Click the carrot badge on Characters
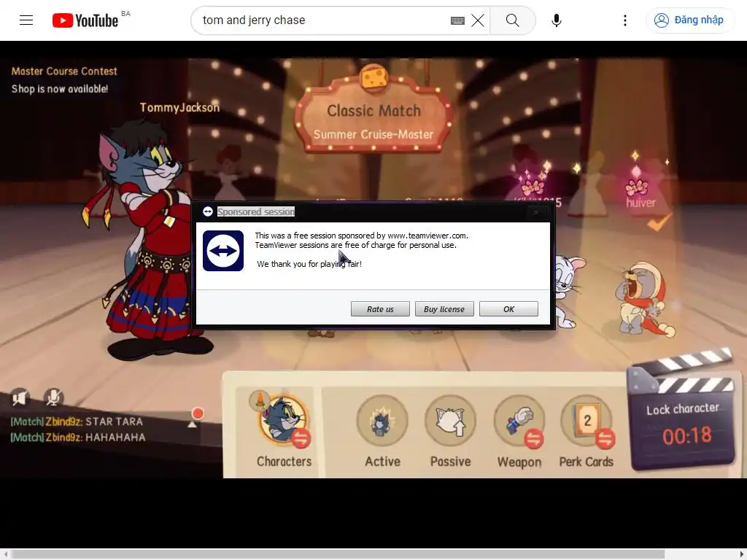 click(x=260, y=401)
